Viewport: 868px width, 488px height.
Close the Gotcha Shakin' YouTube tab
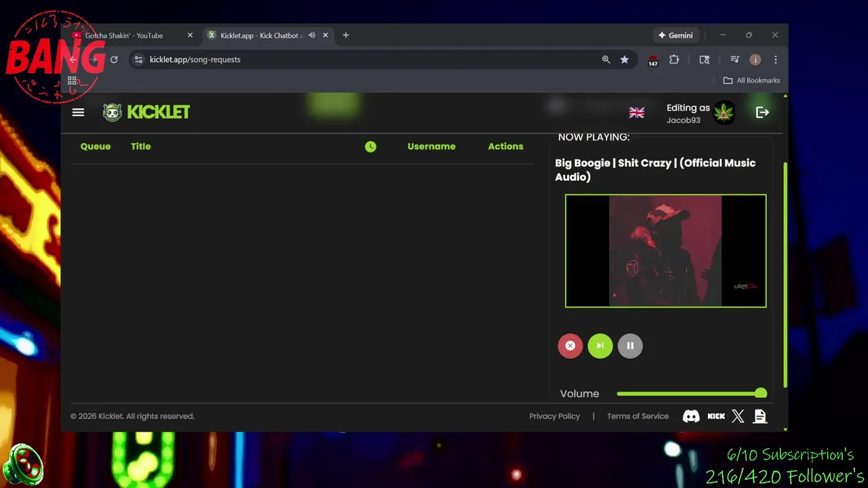pos(190,35)
